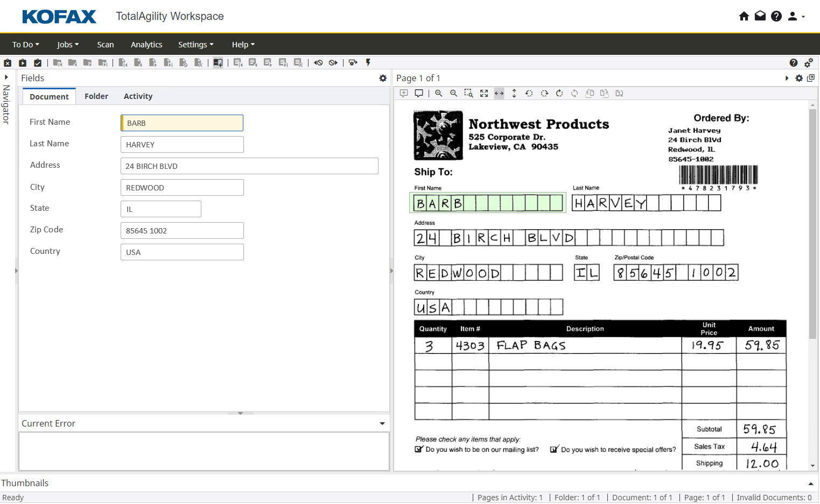This screenshot has height=504, width=820.
Task: Click the fit-to-height vertical arrow icon
Action: 514,94
